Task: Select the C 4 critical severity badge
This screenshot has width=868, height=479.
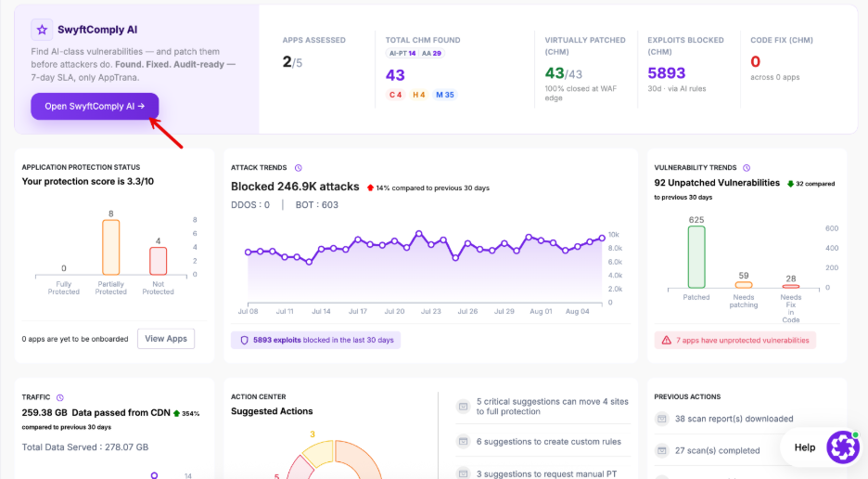Action: (395, 95)
